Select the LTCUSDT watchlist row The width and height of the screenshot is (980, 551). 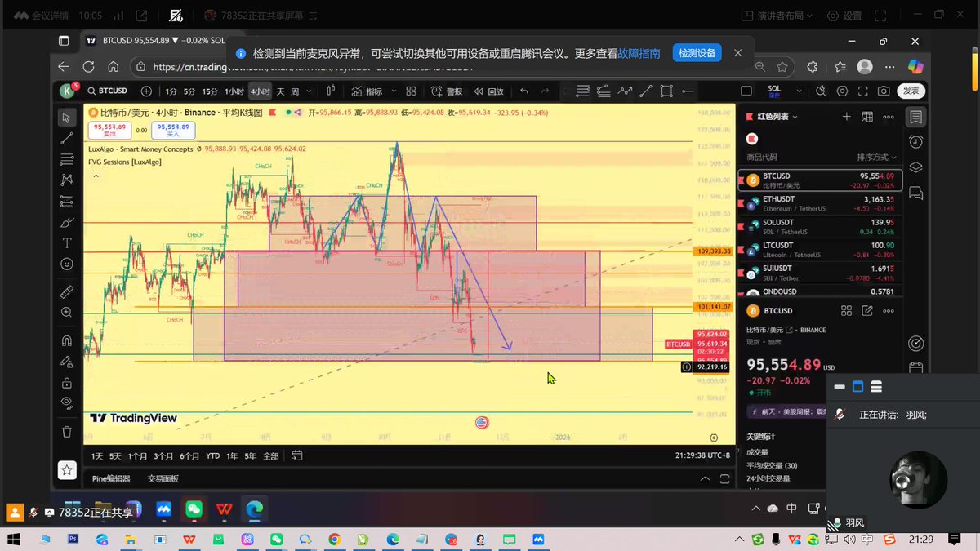(818, 249)
